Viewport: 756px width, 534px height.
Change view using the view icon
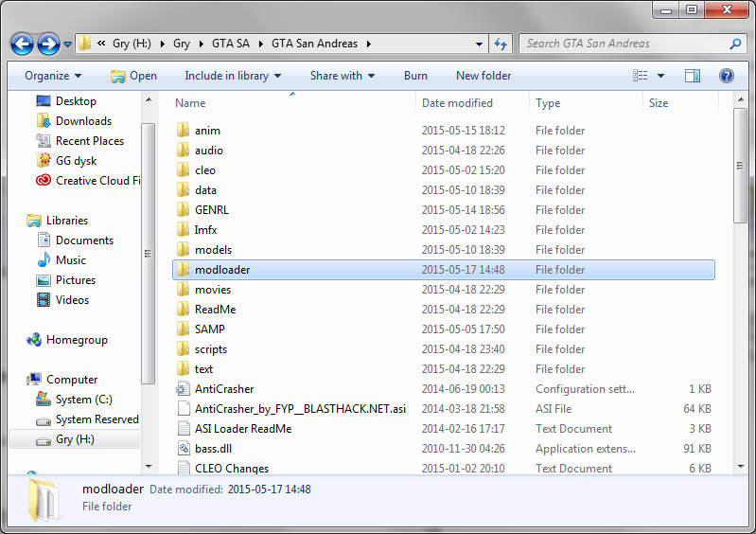click(641, 76)
